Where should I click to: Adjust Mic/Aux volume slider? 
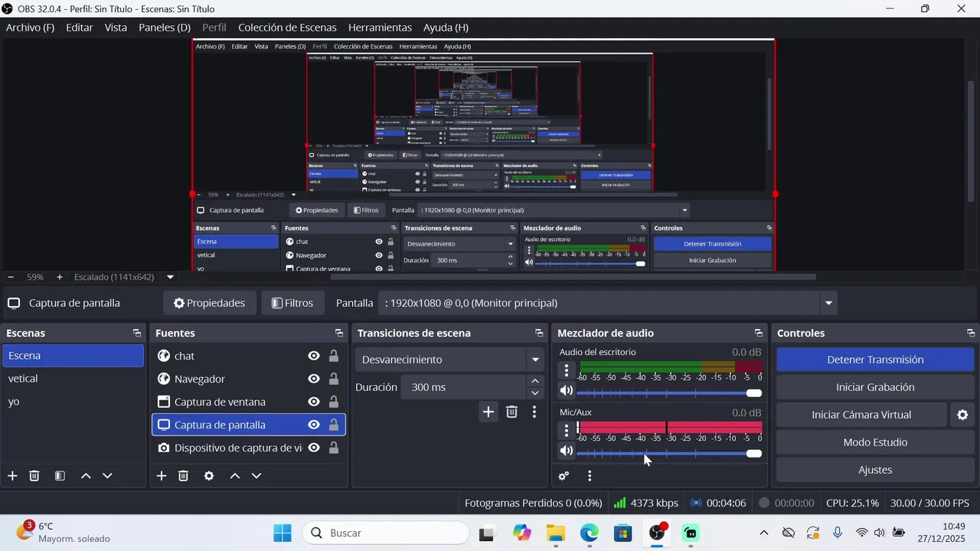tap(669, 453)
